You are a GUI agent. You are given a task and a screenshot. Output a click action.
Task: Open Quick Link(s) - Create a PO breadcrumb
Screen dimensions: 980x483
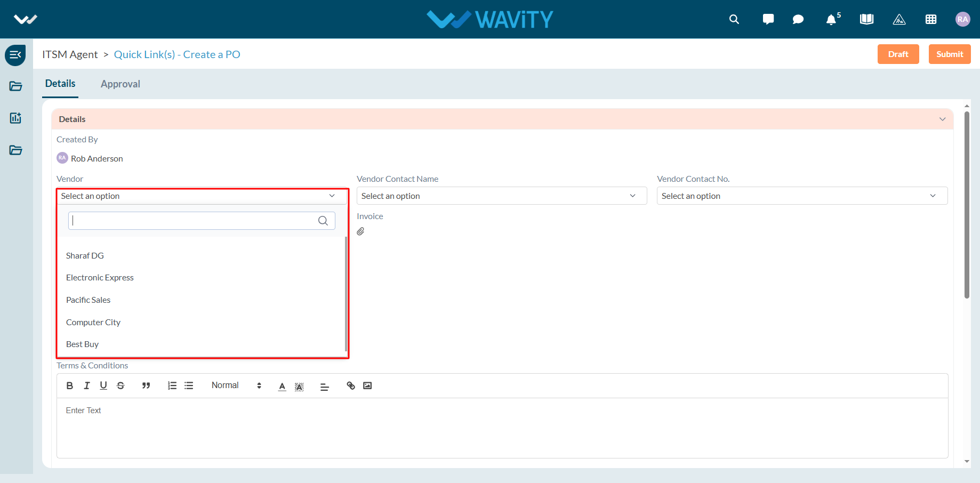click(x=177, y=54)
